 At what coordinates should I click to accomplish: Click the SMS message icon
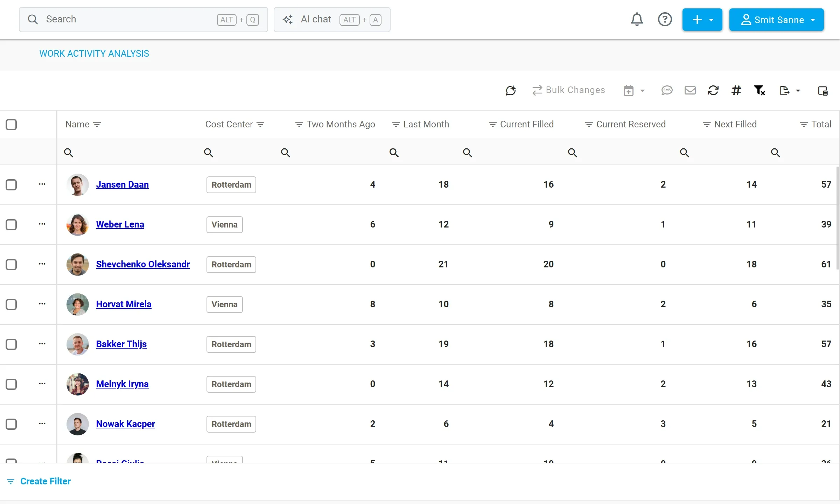pos(667,90)
